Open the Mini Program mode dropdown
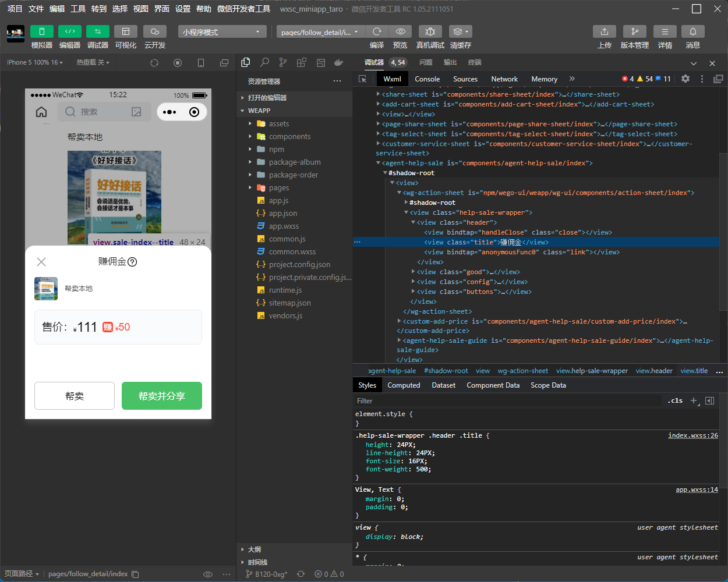728x582 pixels. pos(222,31)
